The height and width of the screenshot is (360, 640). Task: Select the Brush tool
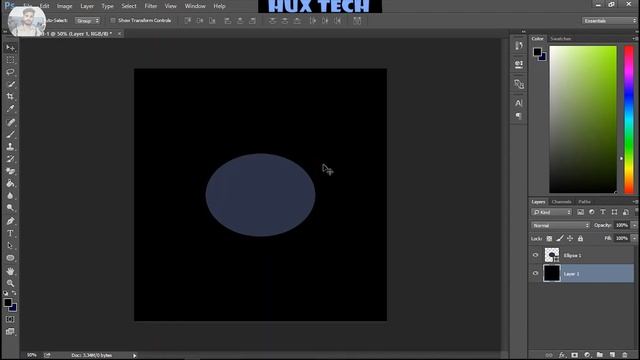10,134
